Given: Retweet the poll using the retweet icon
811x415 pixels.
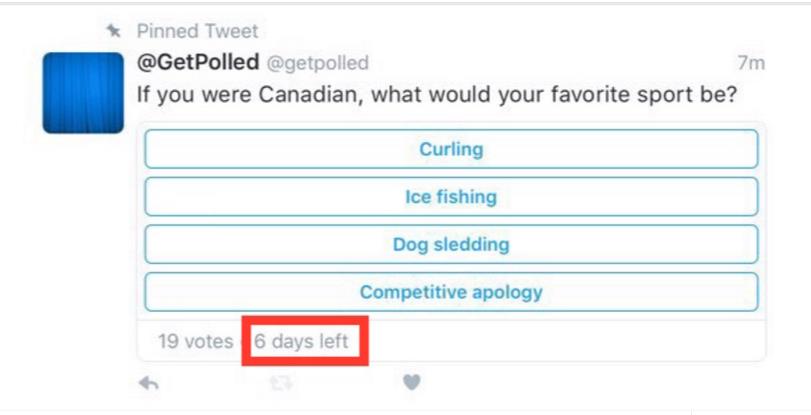Looking at the screenshot, I should click(x=281, y=383).
